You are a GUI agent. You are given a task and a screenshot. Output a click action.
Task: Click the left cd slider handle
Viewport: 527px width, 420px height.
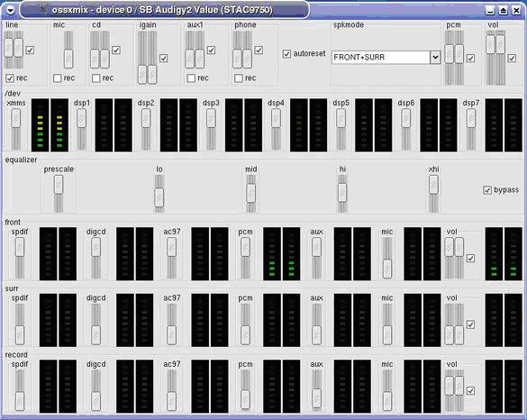coord(95,59)
